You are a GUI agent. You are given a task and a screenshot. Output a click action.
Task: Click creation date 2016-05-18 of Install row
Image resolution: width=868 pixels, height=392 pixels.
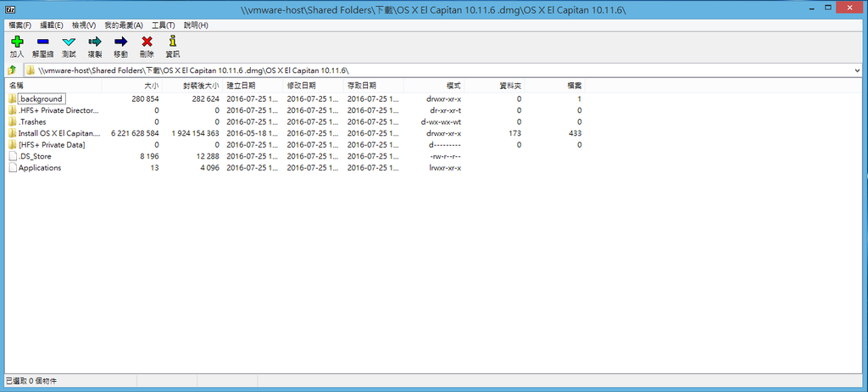252,133
